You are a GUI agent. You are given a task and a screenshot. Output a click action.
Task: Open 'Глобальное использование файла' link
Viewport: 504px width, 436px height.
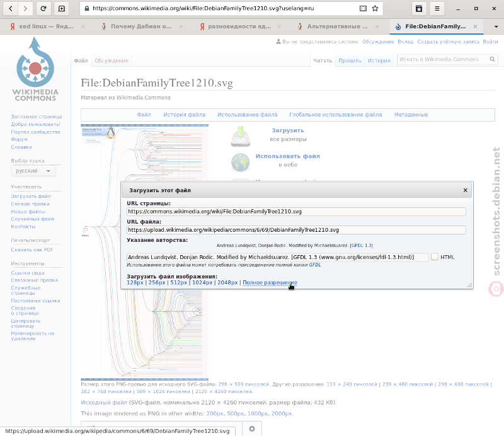(336, 115)
